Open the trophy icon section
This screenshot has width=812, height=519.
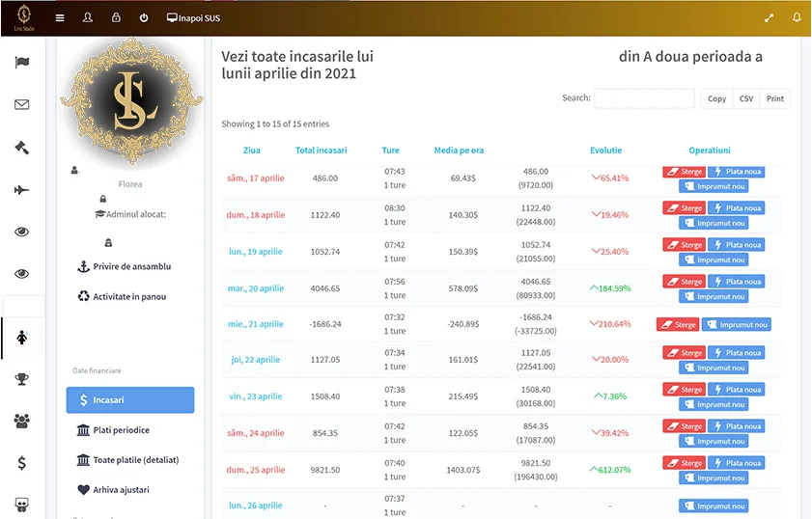coord(22,379)
